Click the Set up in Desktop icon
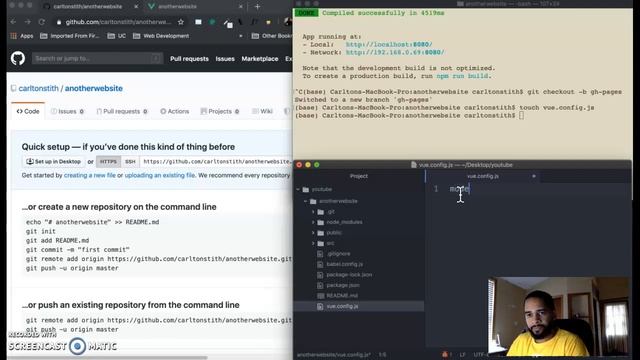 (30, 162)
